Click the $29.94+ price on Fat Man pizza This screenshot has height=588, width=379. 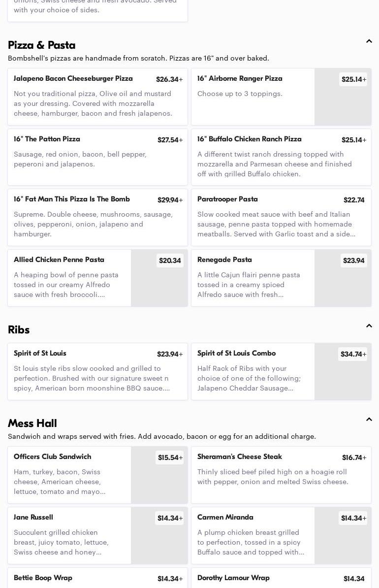170,200
